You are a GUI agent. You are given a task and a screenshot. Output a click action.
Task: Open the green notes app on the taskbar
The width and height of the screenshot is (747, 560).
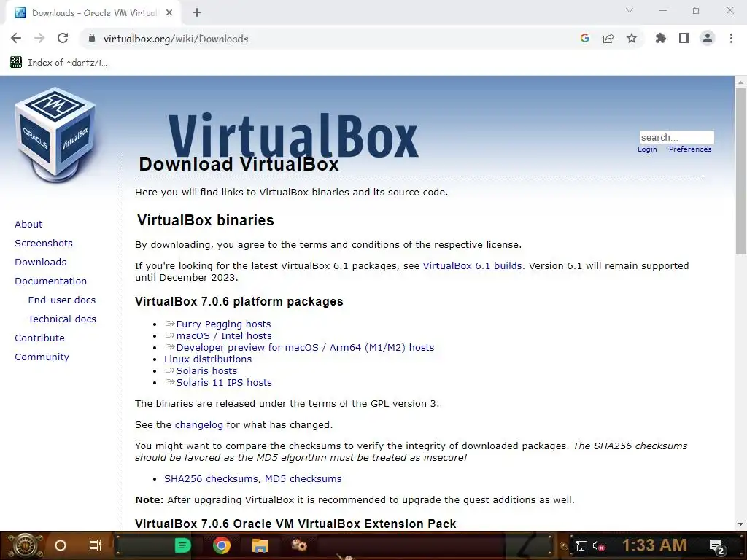point(182,545)
